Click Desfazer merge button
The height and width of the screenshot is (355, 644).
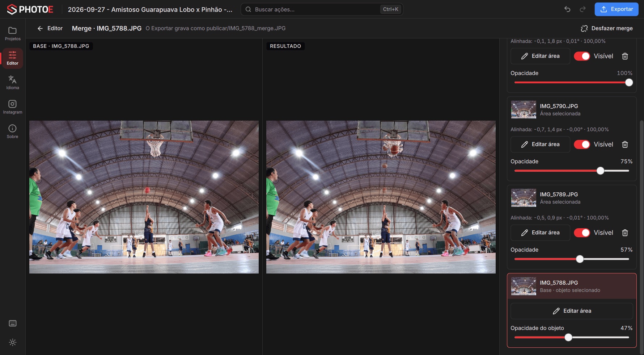[607, 28]
